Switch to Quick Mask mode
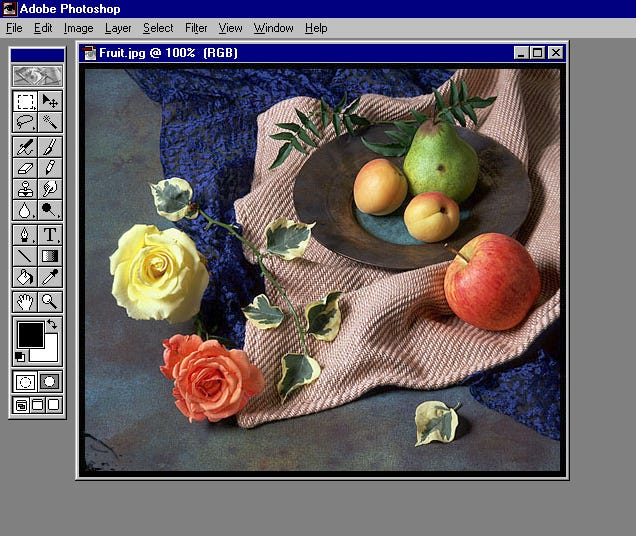The image size is (636, 536). 50,381
